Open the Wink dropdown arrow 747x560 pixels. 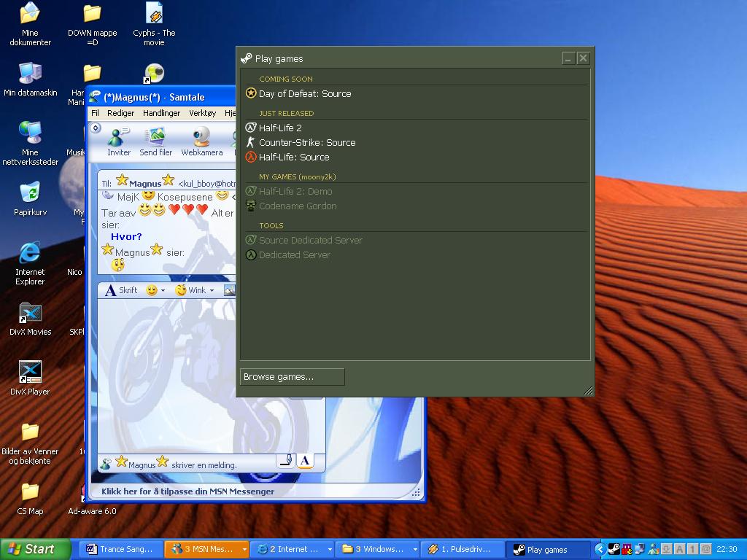coord(212,290)
